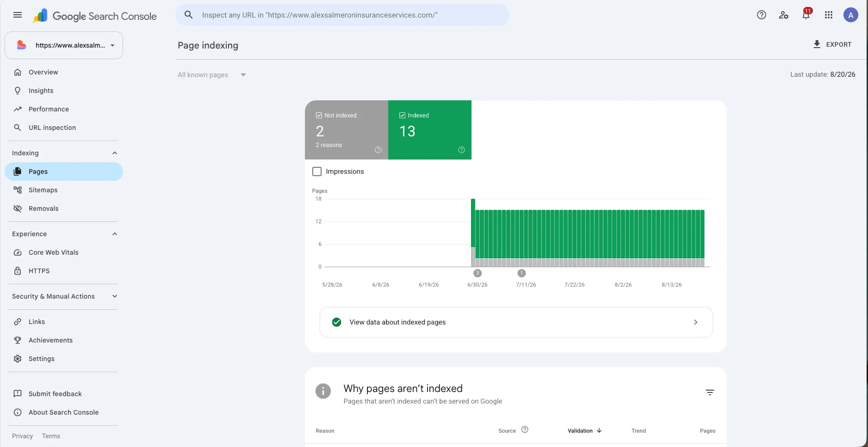Click the help icon in Not indexed card
Image resolution: width=868 pixels, height=447 pixels.
tap(378, 150)
